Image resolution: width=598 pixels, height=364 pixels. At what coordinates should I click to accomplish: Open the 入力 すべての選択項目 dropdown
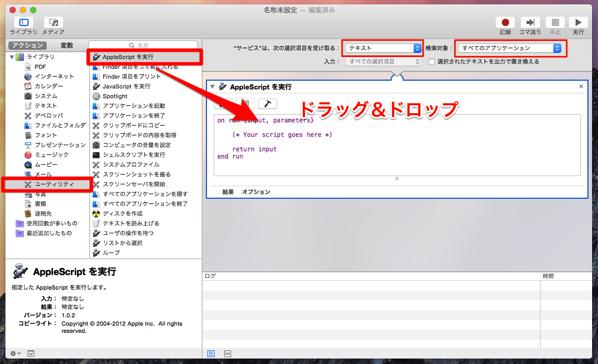(383, 61)
